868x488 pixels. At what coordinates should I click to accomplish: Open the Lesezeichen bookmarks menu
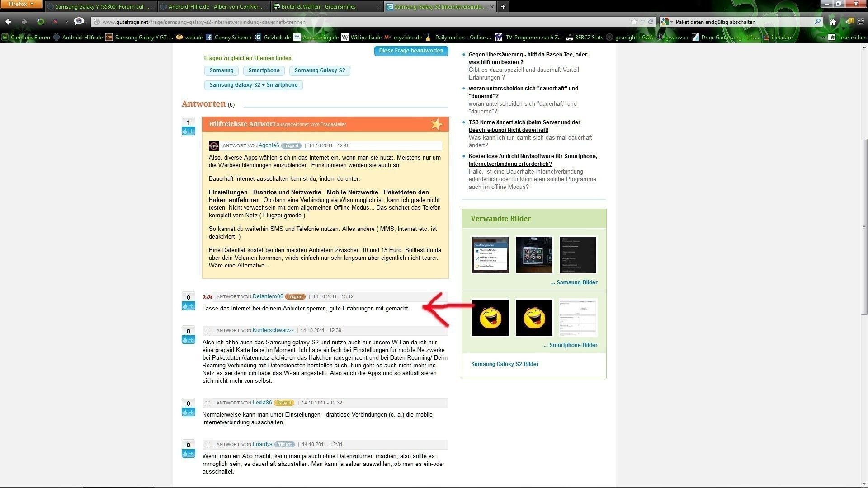[x=848, y=38]
